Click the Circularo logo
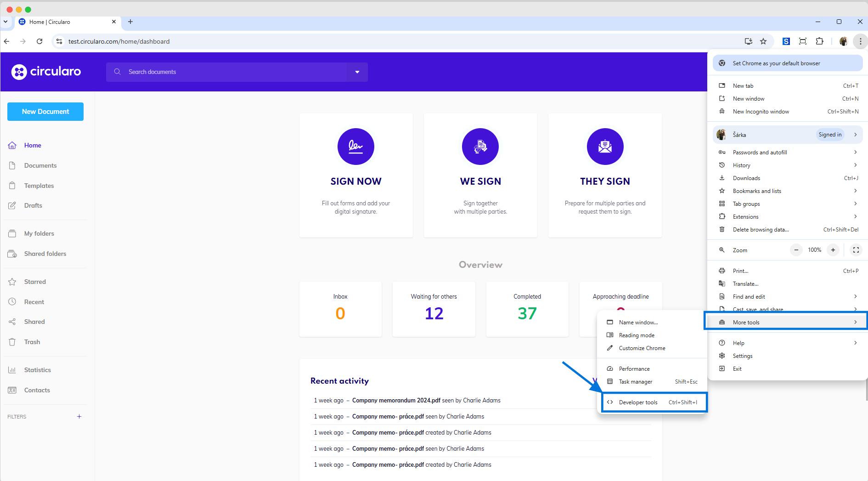Screen dimensions: 868x481 click(x=46, y=72)
